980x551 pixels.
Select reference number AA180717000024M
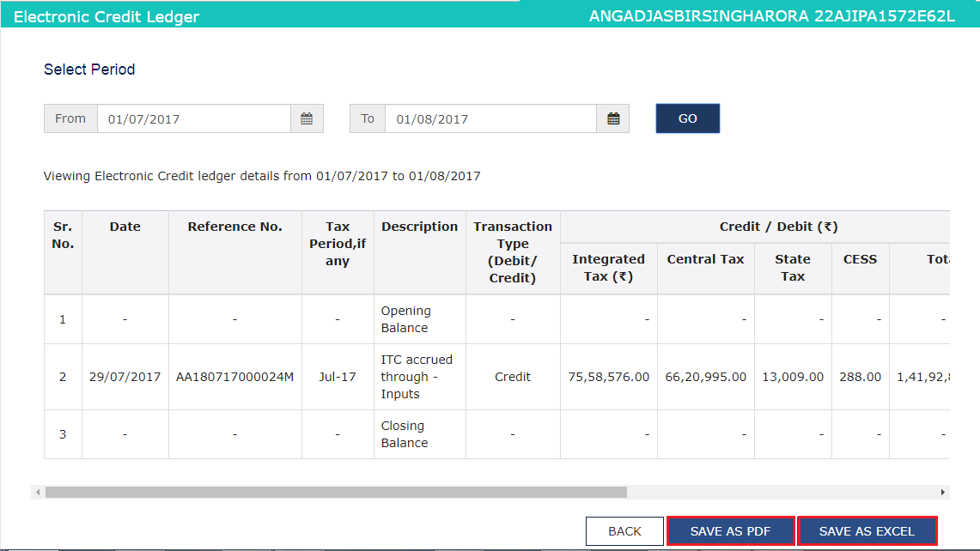234,376
